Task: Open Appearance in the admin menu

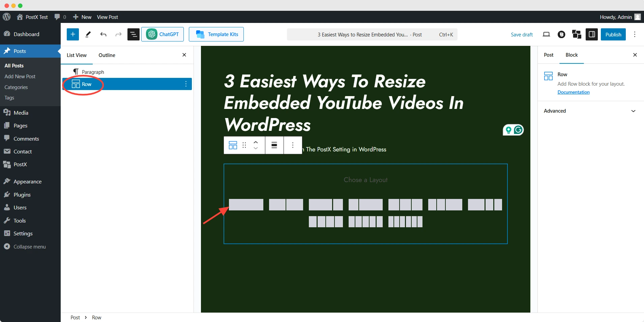Action: 30,181
